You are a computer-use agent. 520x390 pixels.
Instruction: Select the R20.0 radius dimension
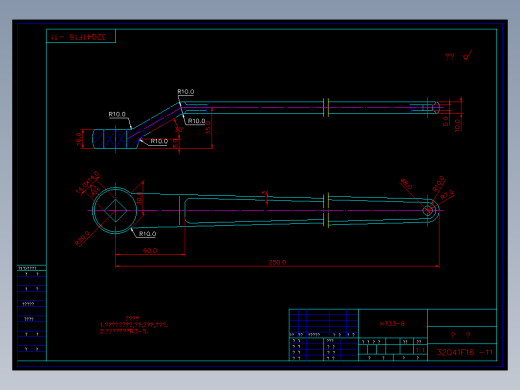tap(82, 238)
